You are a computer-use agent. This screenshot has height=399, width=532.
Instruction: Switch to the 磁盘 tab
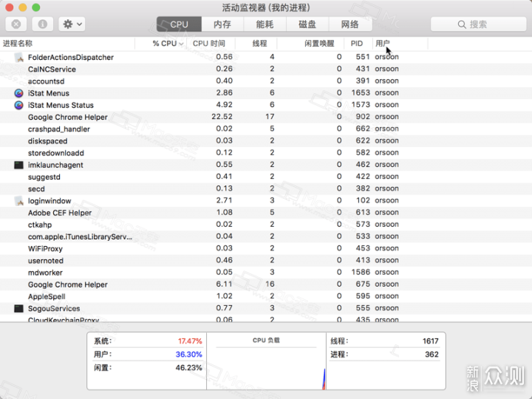pyautogui.click(x=307, y=24)
